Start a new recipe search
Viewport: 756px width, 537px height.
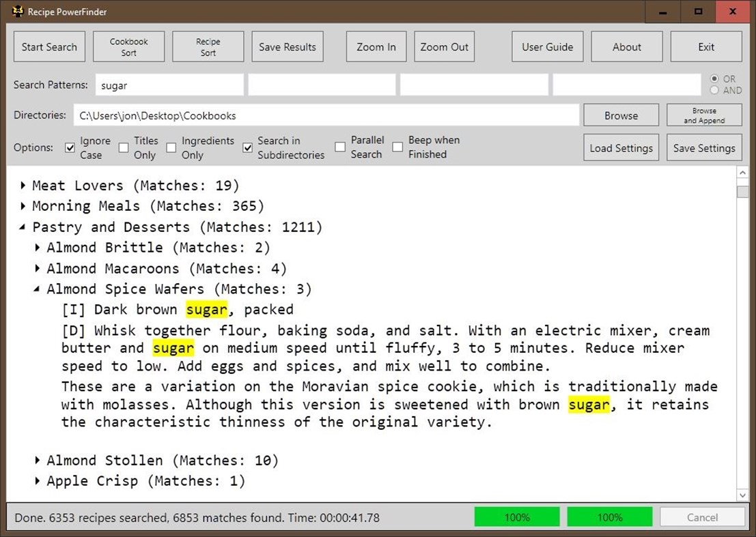(x=48, y=46)
